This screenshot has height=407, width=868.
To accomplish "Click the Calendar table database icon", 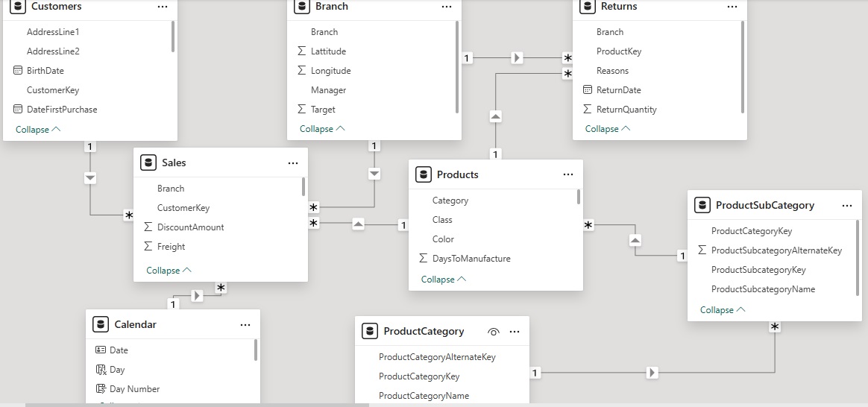I will click(101, 324).
